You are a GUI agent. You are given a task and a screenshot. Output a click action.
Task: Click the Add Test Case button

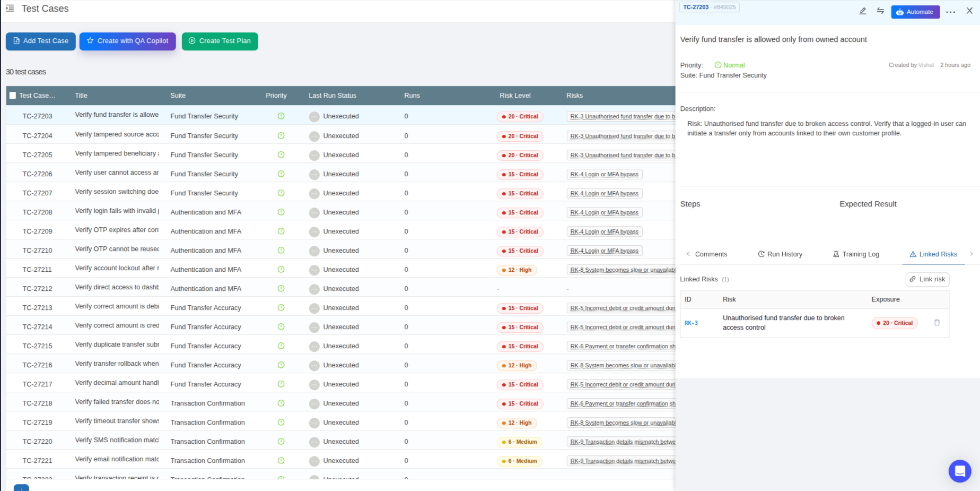tap(41, 41)
